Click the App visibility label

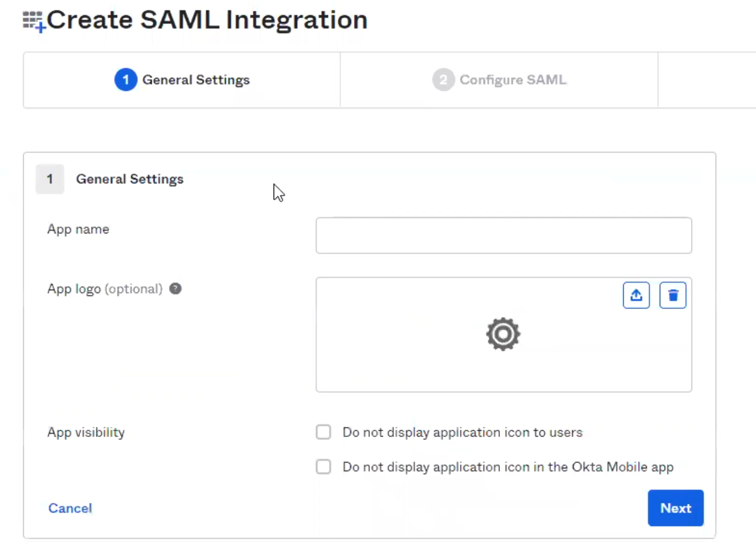(86, 432)
